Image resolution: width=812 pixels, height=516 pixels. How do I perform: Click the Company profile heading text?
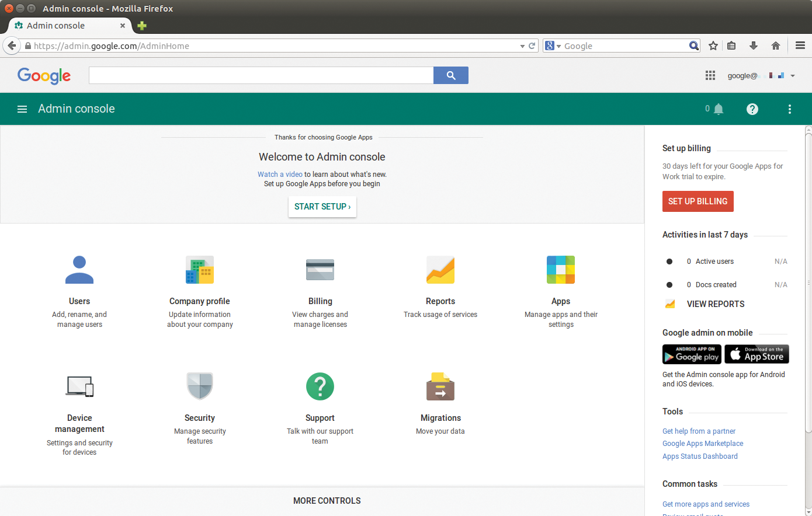[200, 301]
